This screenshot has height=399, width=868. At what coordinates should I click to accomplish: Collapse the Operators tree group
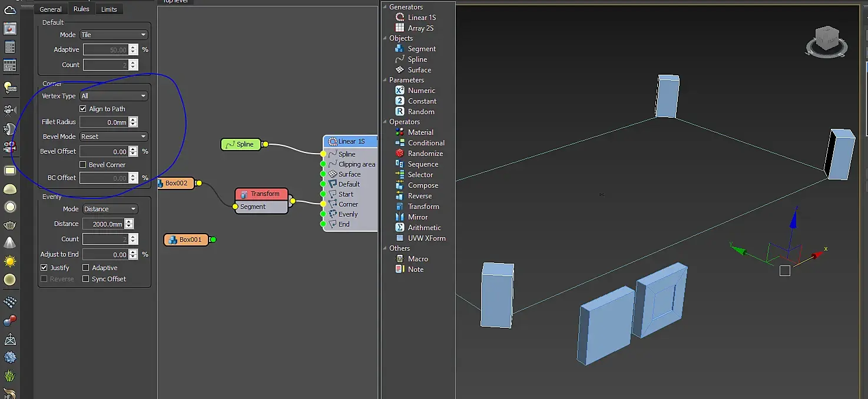[385, 122]
